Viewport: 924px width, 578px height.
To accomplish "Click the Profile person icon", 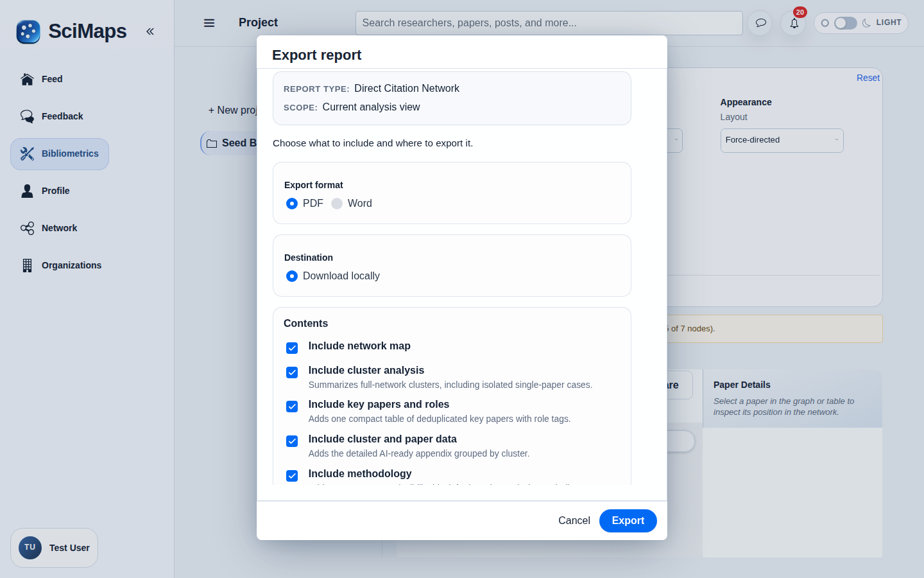I will coord(27,191).
